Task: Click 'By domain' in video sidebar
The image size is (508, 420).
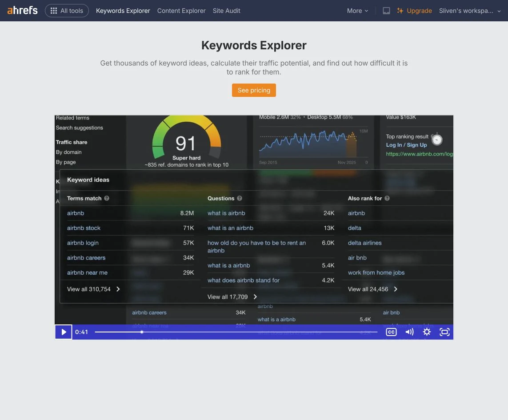Action: [x=69, y=152]
